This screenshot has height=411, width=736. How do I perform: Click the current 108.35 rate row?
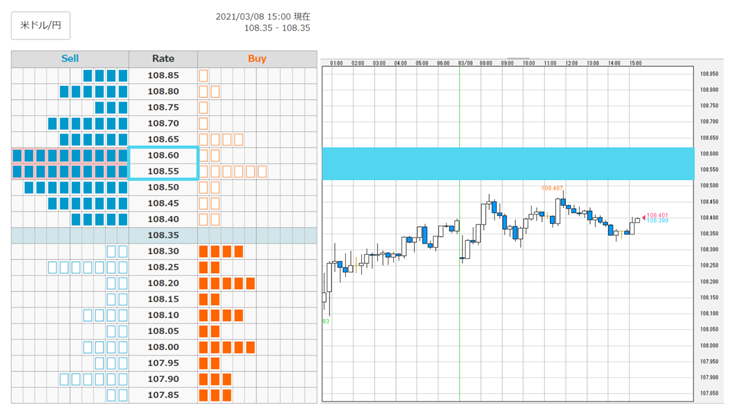164,235
